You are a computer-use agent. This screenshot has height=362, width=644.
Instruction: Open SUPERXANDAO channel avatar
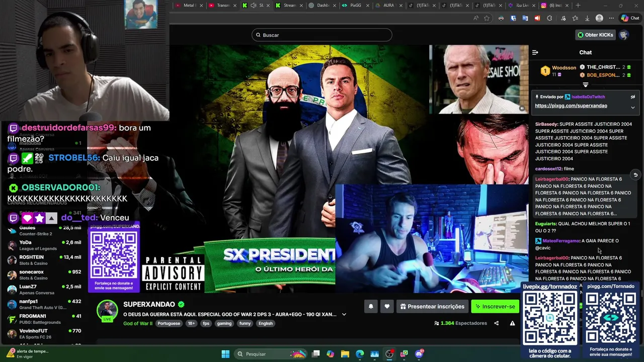coord(107,311)
